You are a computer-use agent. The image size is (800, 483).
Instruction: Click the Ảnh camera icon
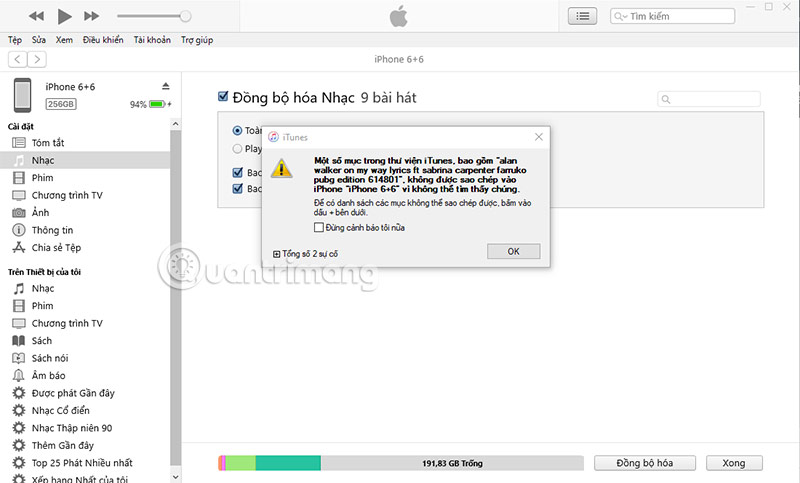19,213
